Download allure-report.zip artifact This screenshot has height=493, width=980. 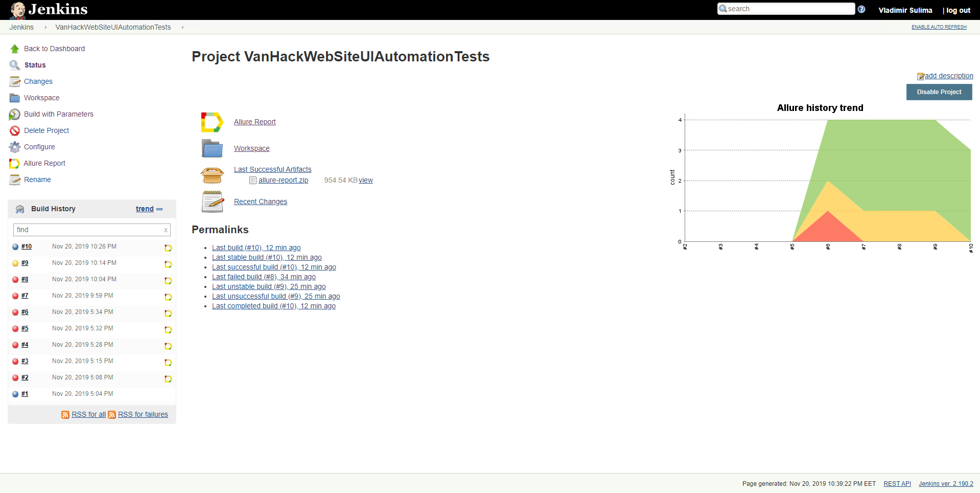284,180
